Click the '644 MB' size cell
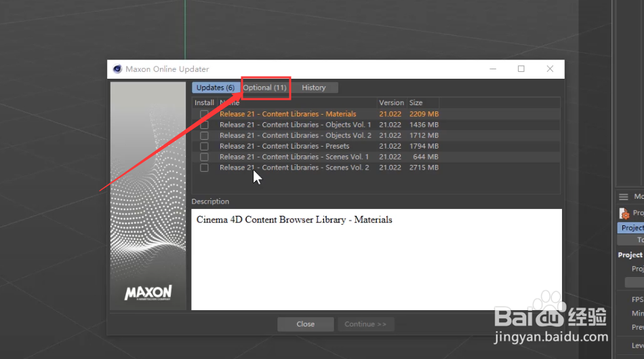The width and height of the screenshot is (644, 359). [426, 157]
